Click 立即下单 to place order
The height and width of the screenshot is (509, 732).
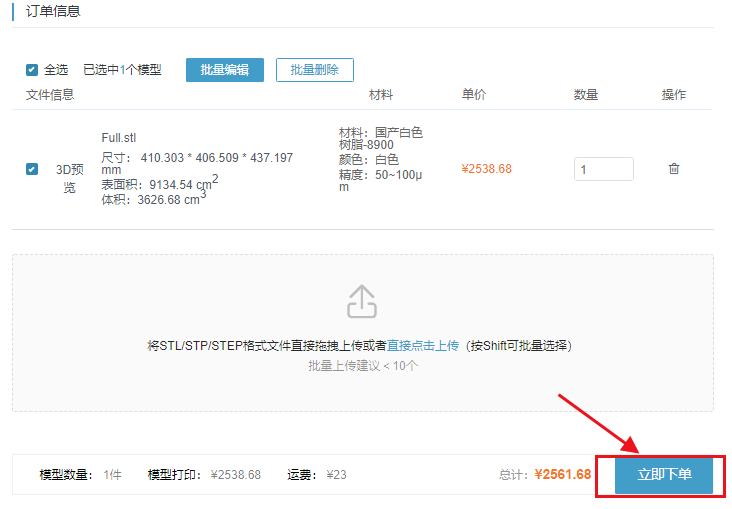[664, 474]
